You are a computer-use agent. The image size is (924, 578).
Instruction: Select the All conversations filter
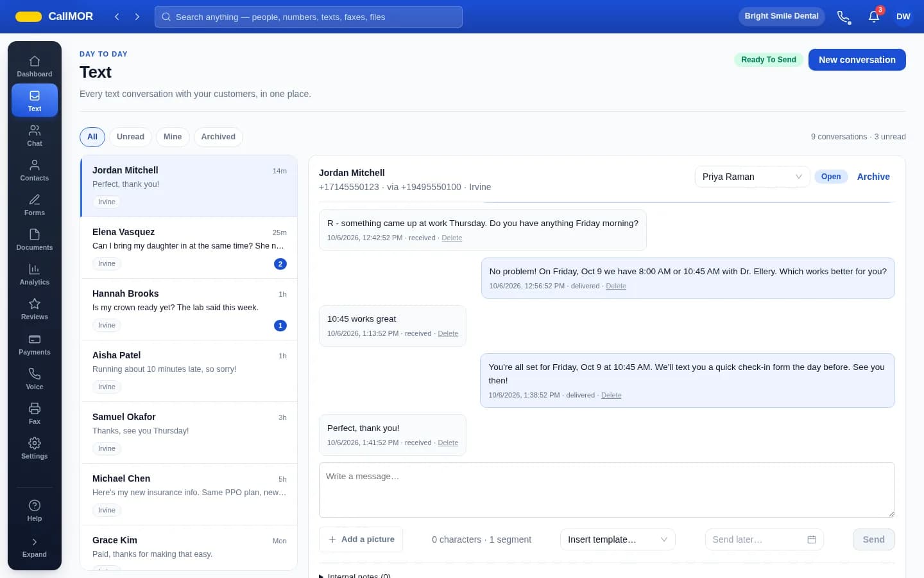(92, 137)
